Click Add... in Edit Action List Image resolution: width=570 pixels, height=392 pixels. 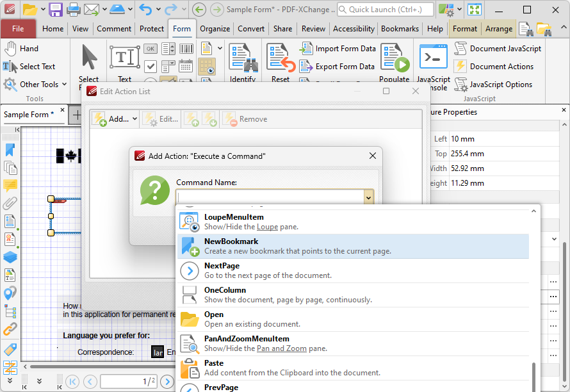click(110, 119)
